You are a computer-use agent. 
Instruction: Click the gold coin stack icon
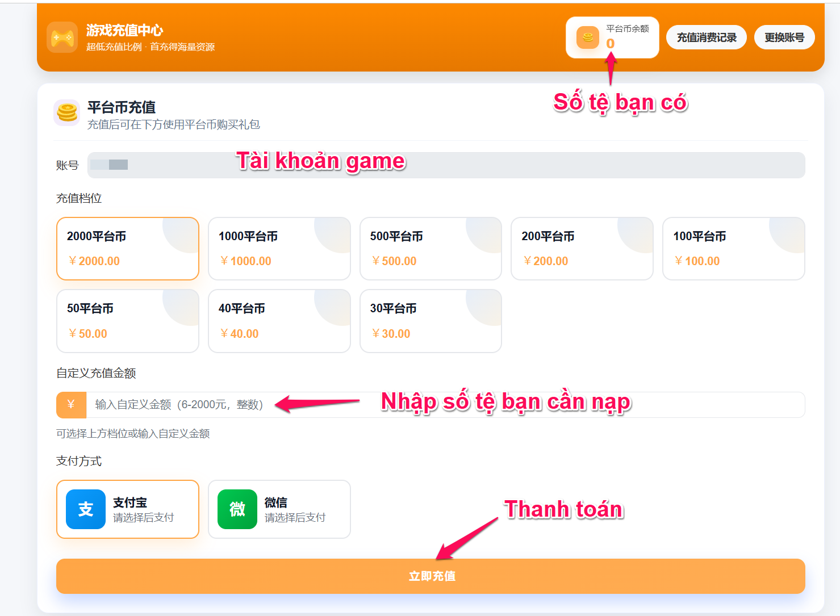click(x=67, y=112)
